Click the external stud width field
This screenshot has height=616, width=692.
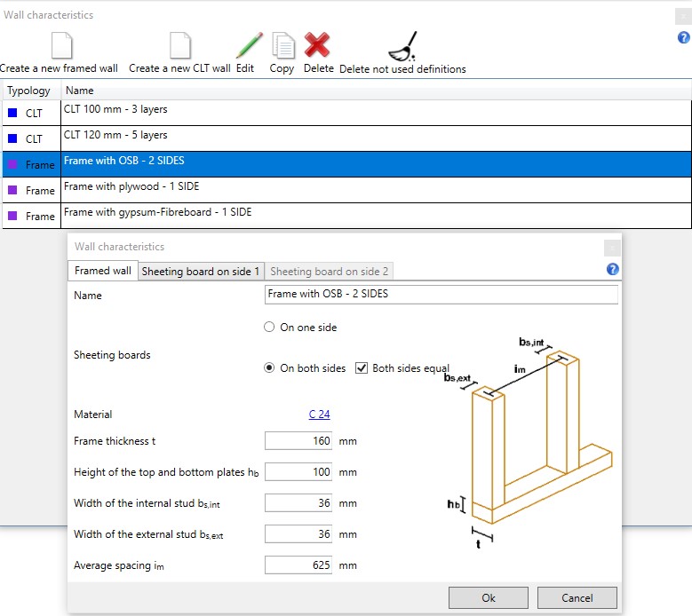[x=298, y=534]
